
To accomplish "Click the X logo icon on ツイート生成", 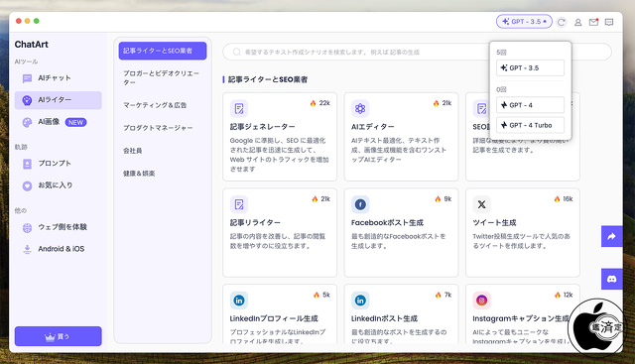I will coord(481,204).
